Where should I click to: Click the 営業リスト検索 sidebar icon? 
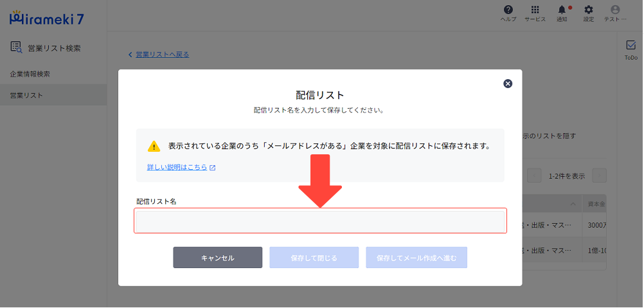(x=16, y=48)
